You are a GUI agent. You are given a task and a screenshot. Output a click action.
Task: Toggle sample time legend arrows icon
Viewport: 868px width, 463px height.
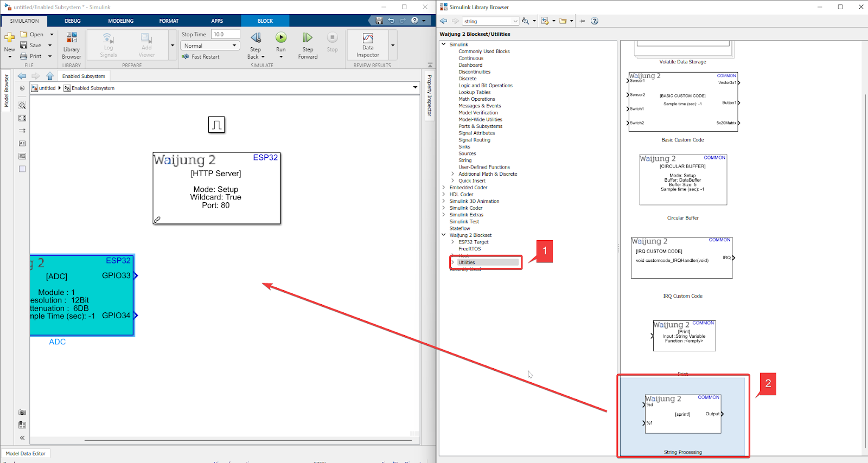pos(22,131)
